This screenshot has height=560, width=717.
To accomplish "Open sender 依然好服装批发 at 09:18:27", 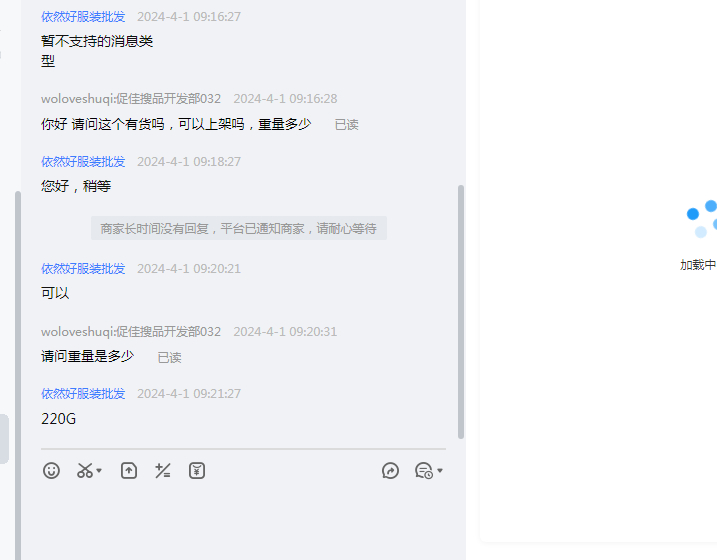I will [x=83, y=162].
